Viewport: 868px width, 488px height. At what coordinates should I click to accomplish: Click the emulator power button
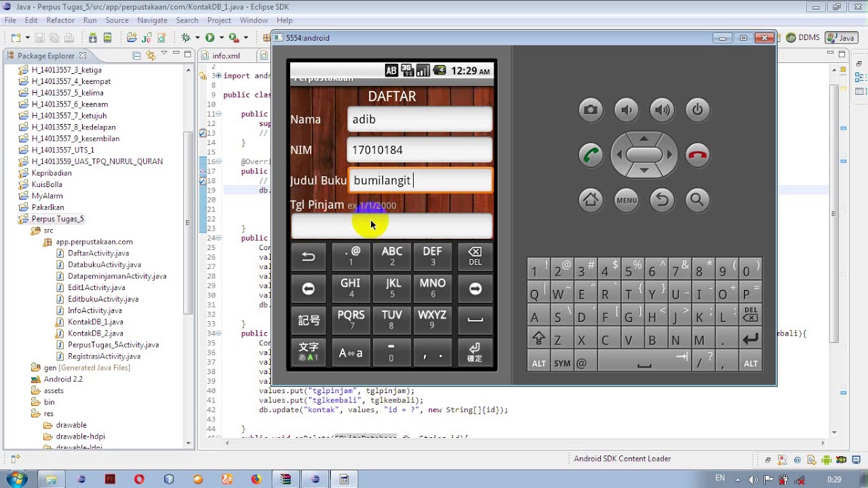[x=698, y=110]
